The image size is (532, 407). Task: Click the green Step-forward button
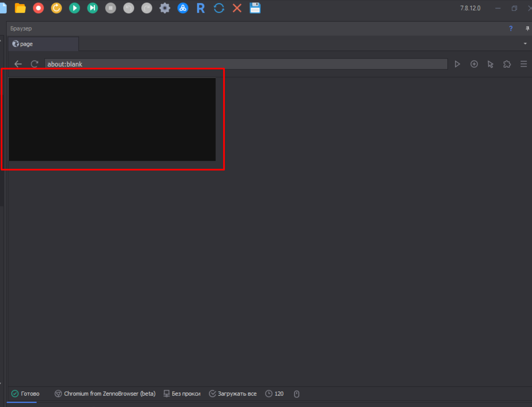coord(92,8)
